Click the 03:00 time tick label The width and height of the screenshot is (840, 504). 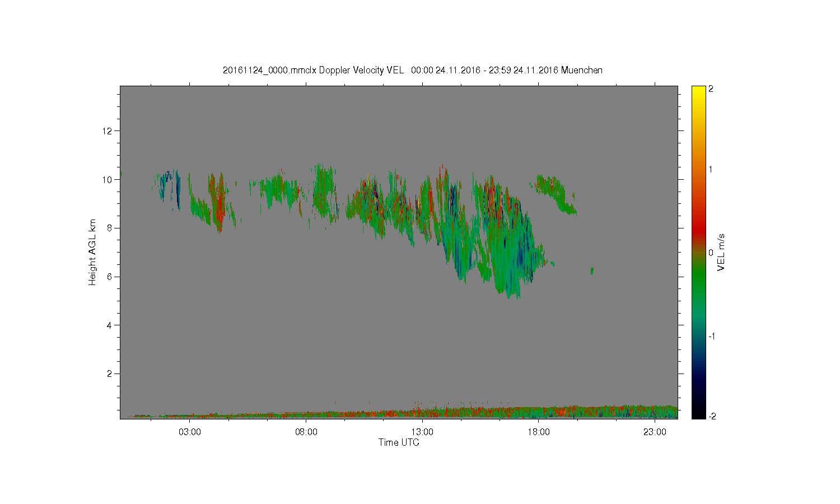pos(190,432)
